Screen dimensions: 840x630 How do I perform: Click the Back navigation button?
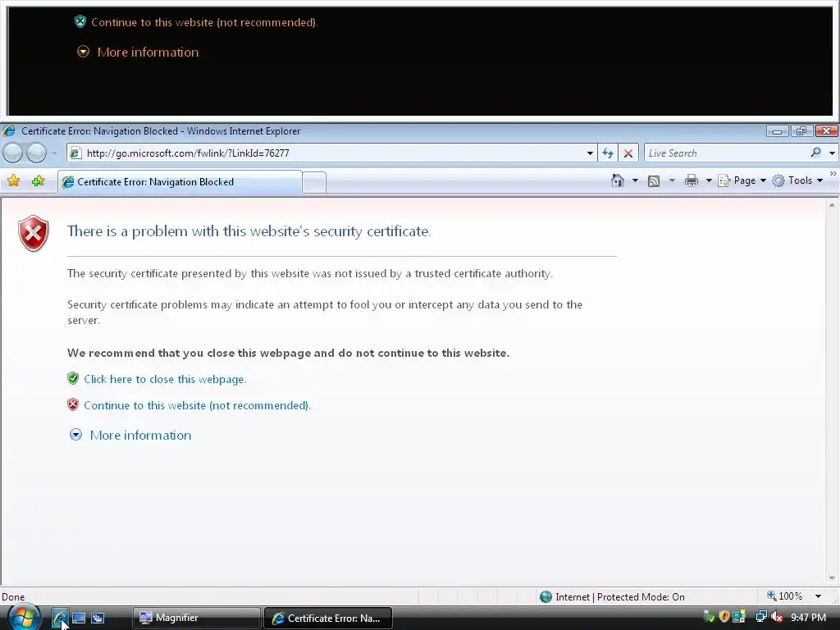pyautogui.click(x=13, y=153)
